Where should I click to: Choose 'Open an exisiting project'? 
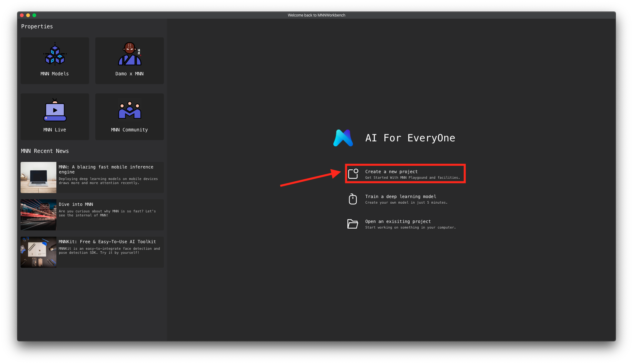point(398,221)
